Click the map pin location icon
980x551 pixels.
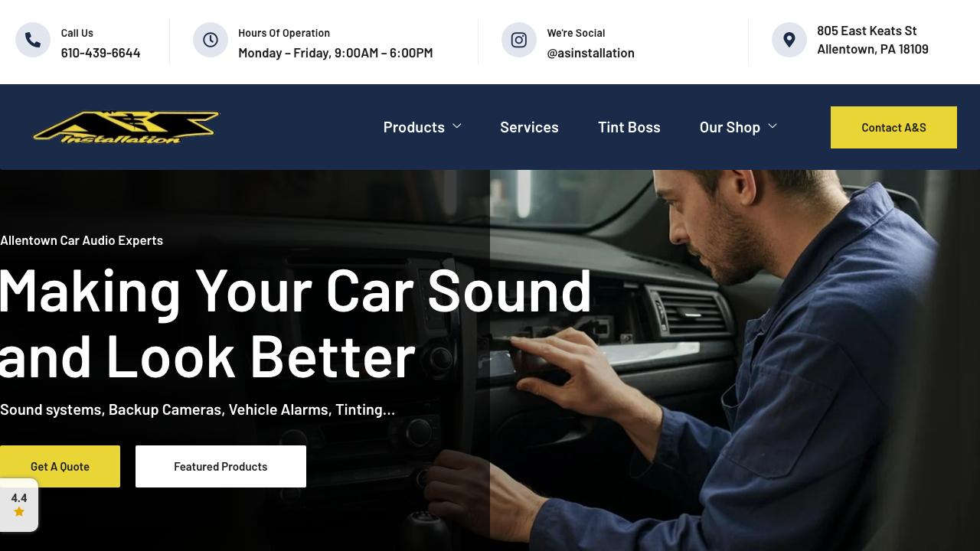click(789, 40)
